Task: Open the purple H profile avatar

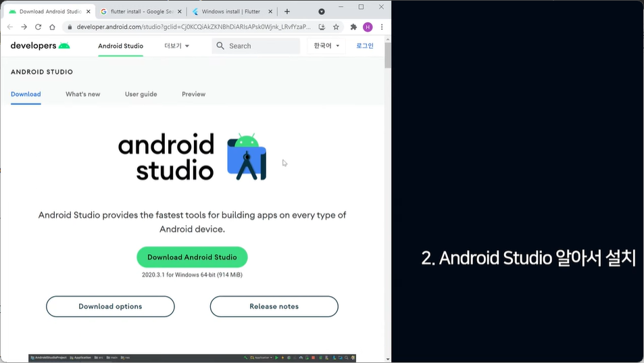Action: [368, 27]
